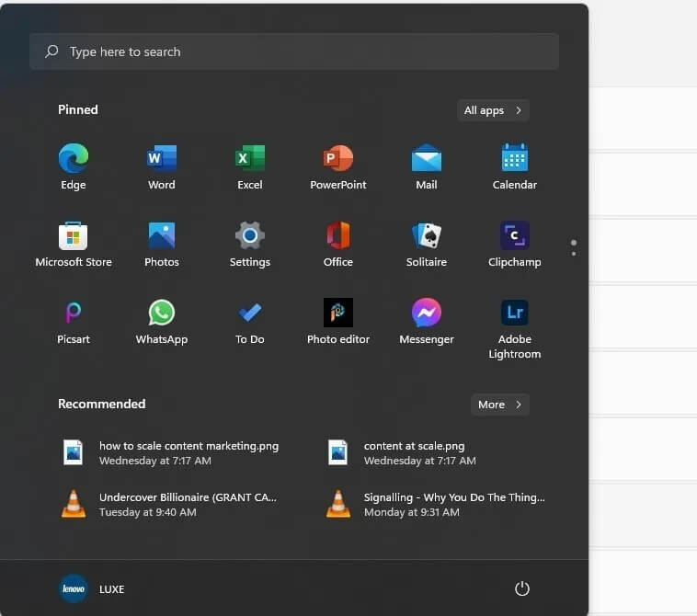The image size is (697, 616).
Task: Click the power button icon
Action: tap(522, 589)
